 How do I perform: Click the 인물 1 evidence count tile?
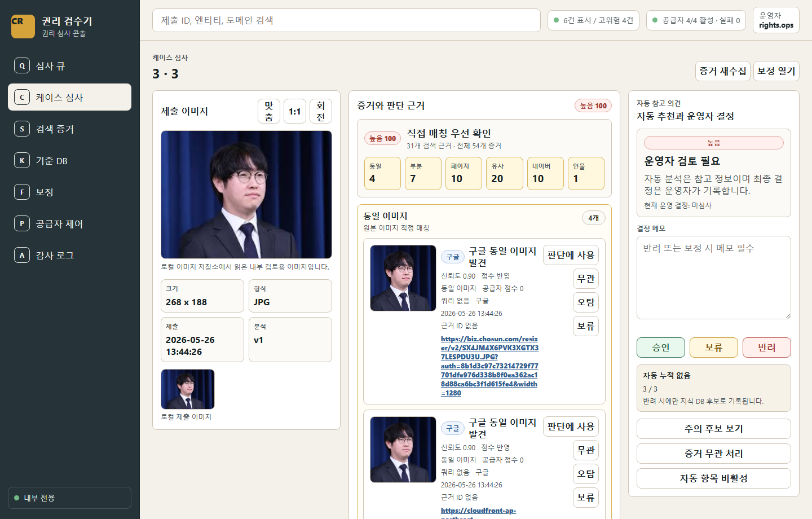(x=586, y=173)
